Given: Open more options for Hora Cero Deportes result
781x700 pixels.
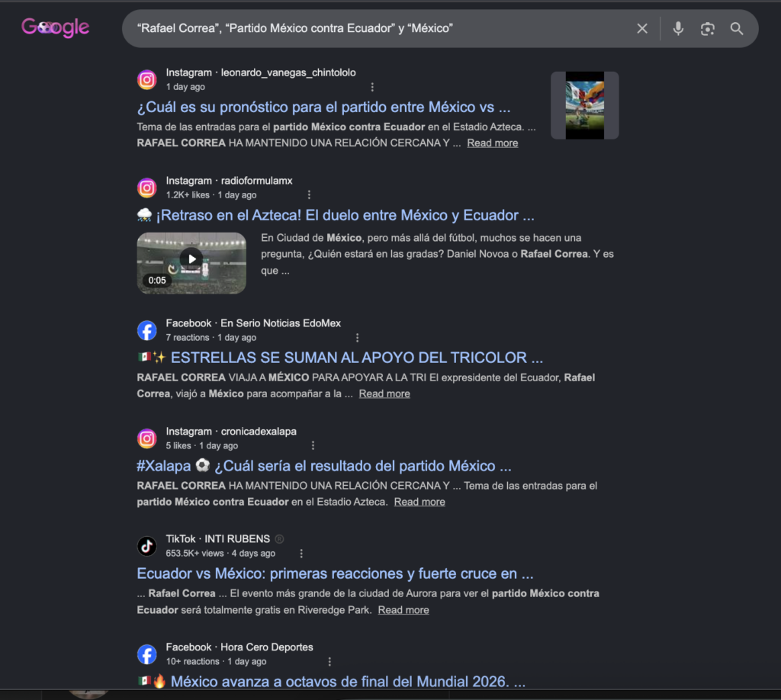Looking at the screenshot, I should tap(329, 662).
